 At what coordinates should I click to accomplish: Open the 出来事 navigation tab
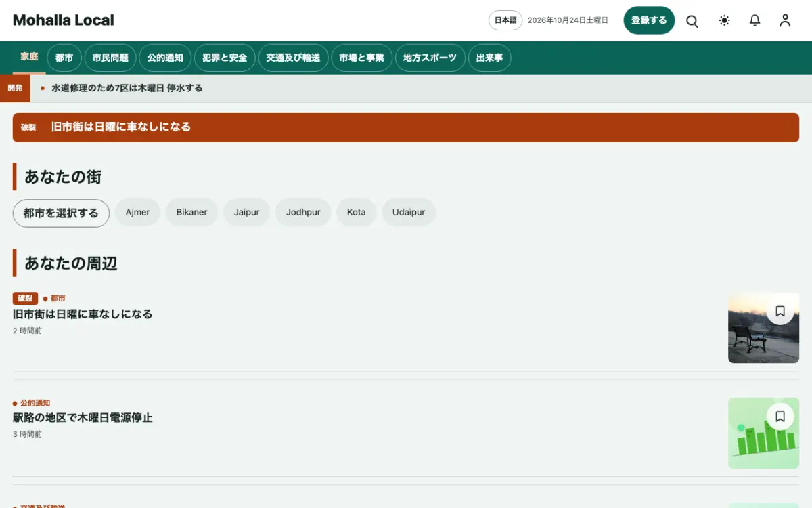489,58
